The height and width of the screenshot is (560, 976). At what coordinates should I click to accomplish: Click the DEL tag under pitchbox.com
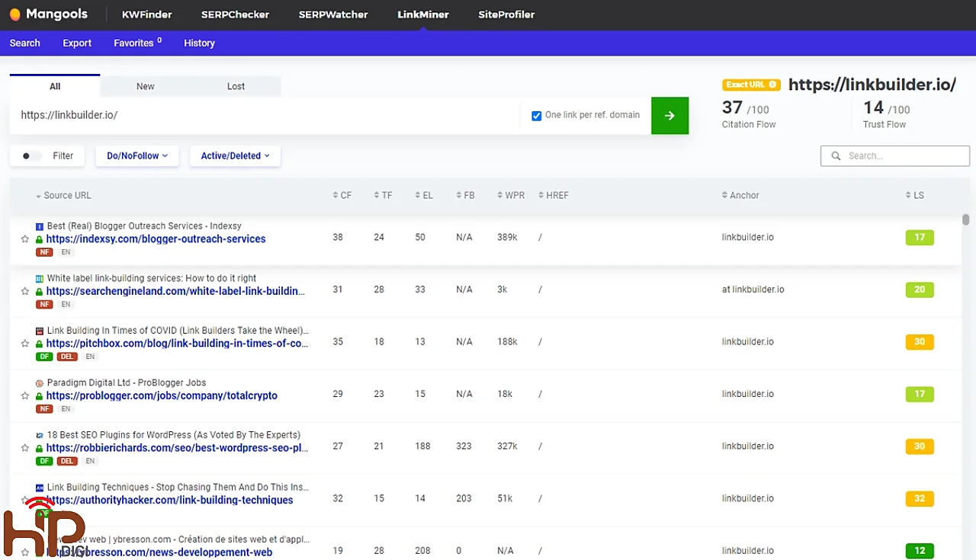tap(67, 357)
